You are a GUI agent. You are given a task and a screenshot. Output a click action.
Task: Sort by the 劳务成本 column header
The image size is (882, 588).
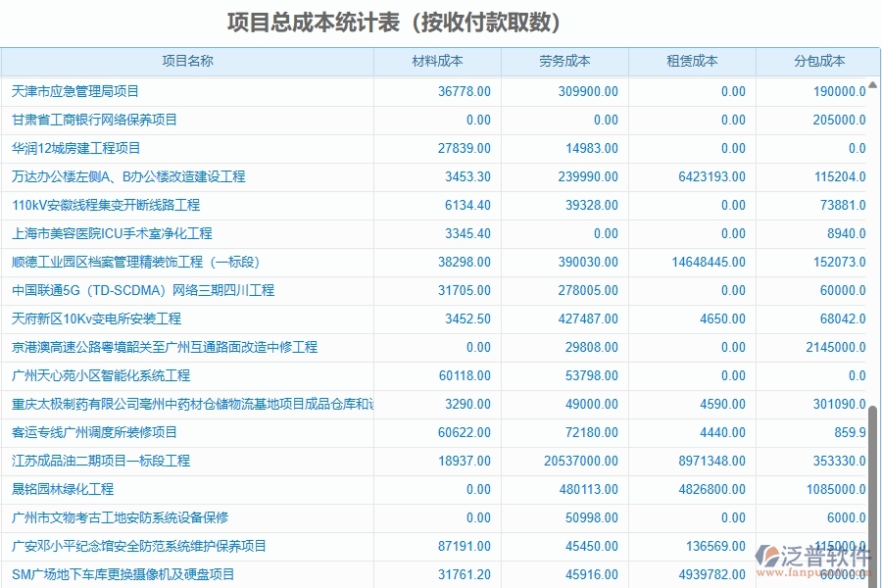click(566, 60)
